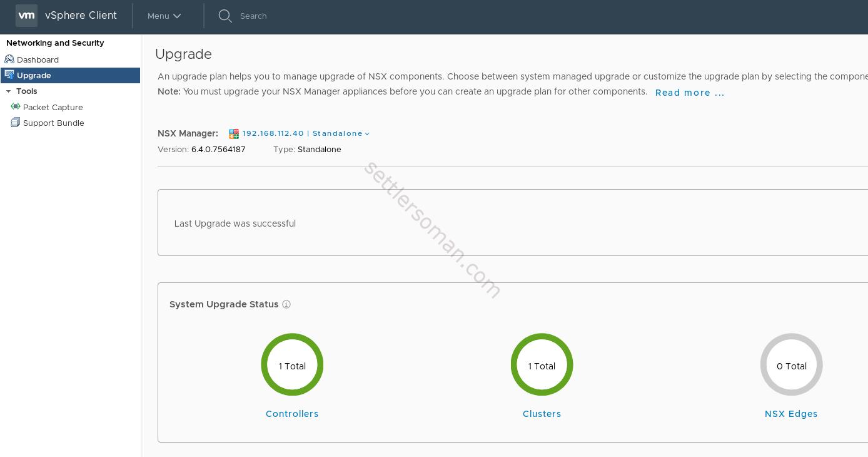Screen dimensions: 868x457
Task: Open the Clusters link
Action: click(x=542, y=414)
